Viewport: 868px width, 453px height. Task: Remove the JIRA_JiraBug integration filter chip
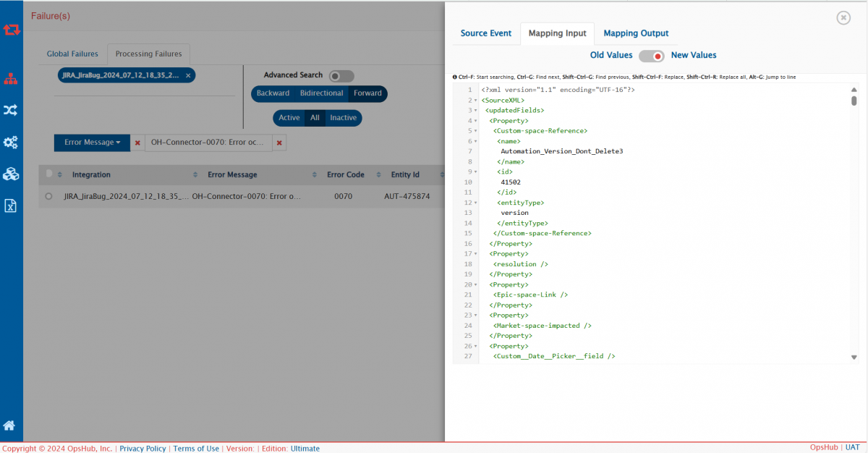pos(188,75)
